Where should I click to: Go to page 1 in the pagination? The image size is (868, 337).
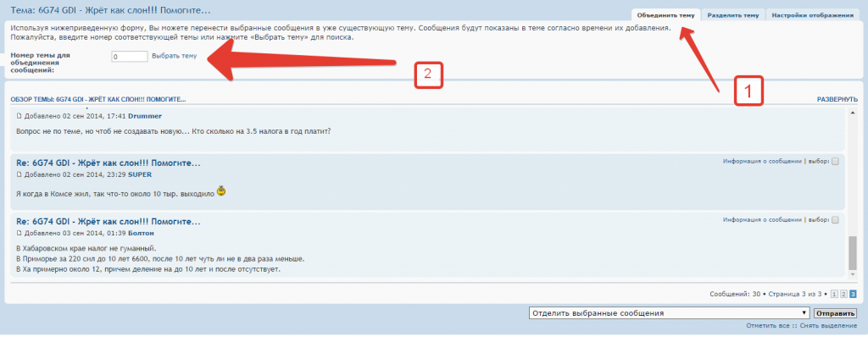pyautogui.click(x=835, y=295)
